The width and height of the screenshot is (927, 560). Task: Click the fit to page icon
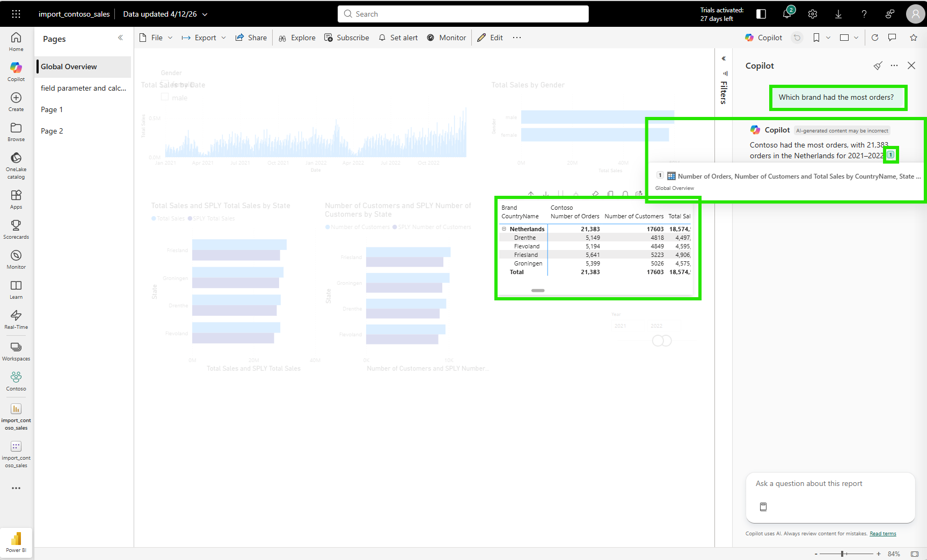pos(915,554)
